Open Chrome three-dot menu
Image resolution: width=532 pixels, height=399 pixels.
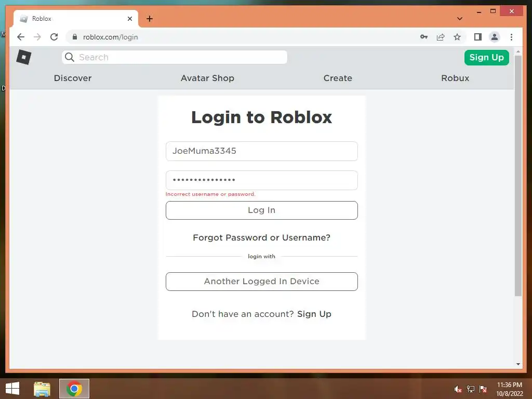pyautogui.click(x=511, y=37)
